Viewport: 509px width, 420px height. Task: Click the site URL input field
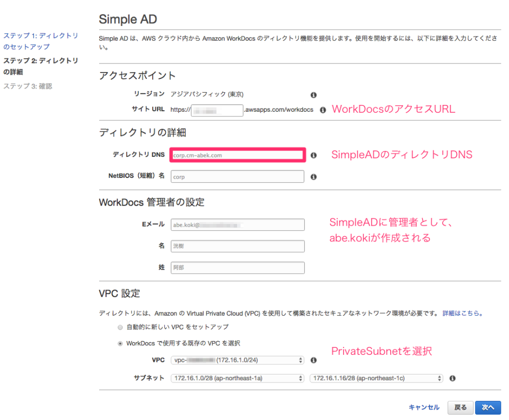pyautogui.click(x=217, y=110)
